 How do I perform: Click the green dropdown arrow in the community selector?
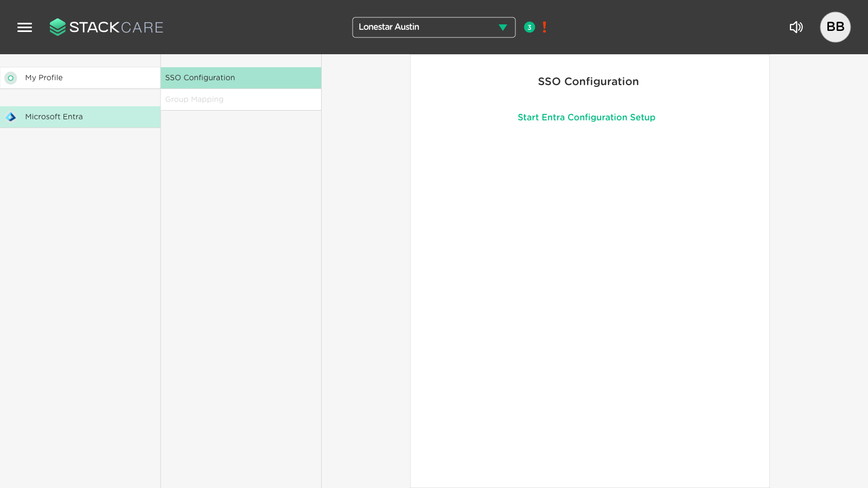(x=503, y=27)
